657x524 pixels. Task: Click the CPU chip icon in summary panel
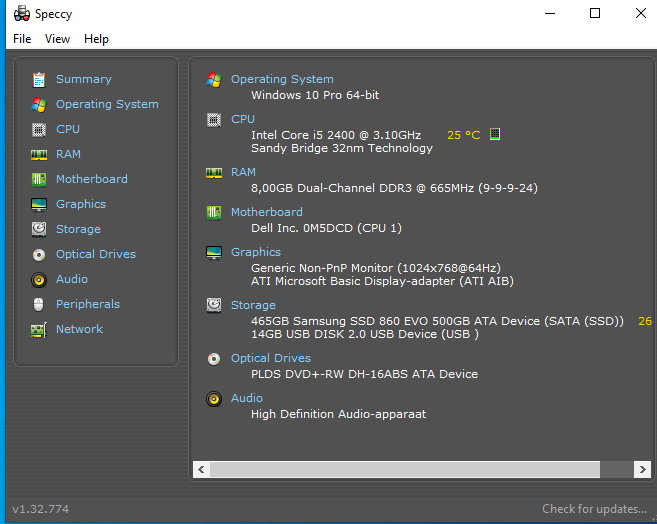point(214,120)
